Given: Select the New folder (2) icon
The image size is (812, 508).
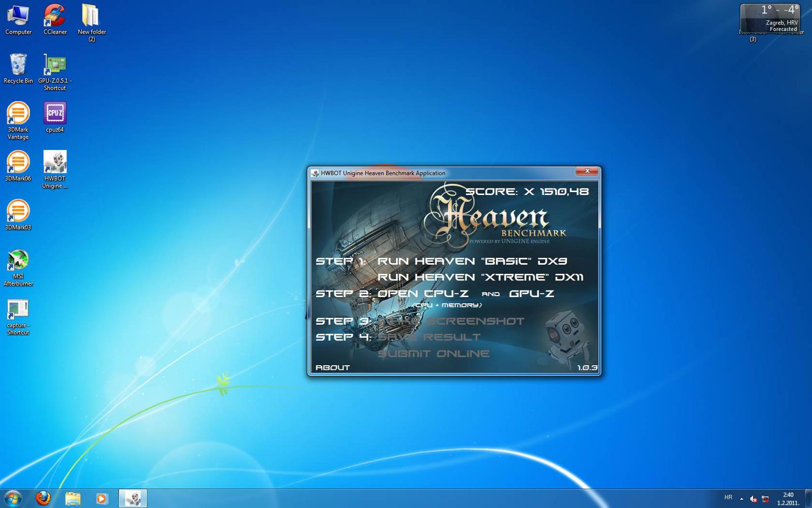Looking at the screenshot, I should 91,23.
